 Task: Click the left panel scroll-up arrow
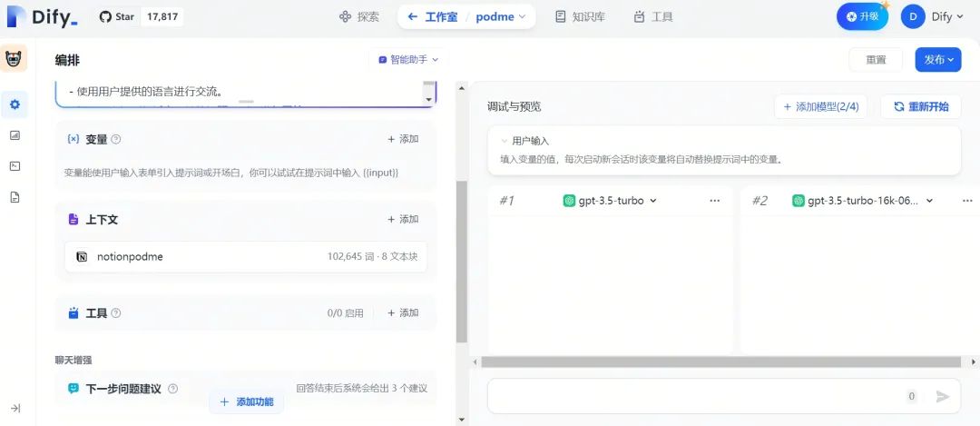pyautogui.click(x=462, y=87)
